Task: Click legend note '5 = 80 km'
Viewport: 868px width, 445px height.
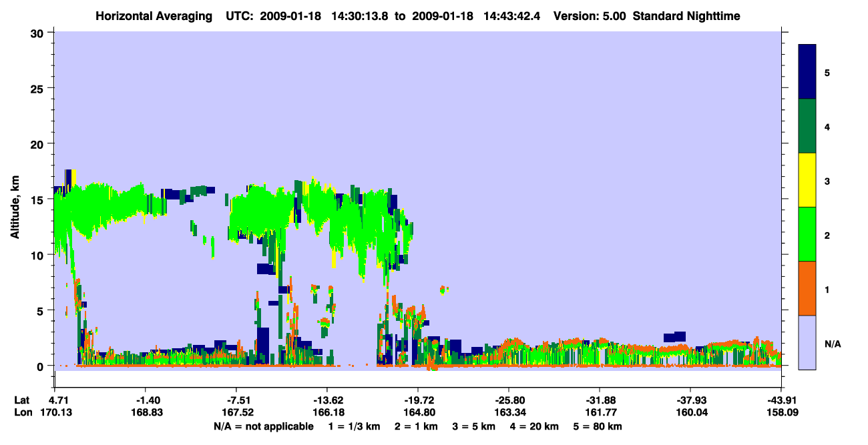Action: point(599,426)
